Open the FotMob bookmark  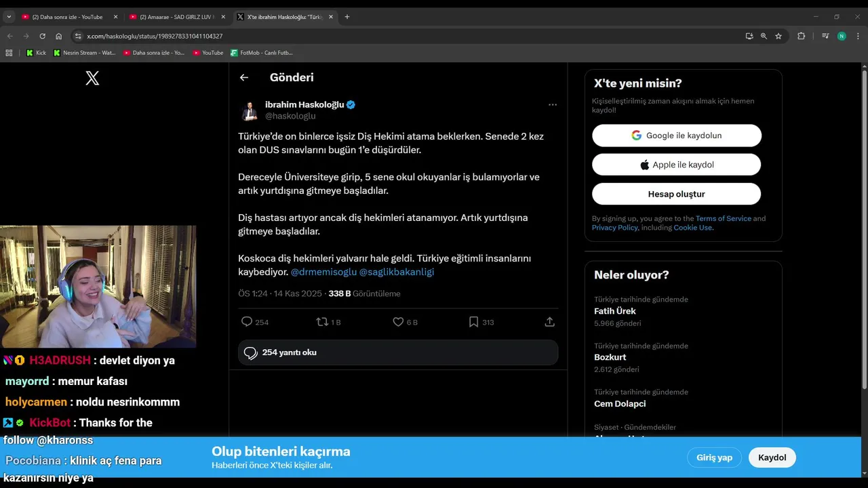[x=262, y=52]
